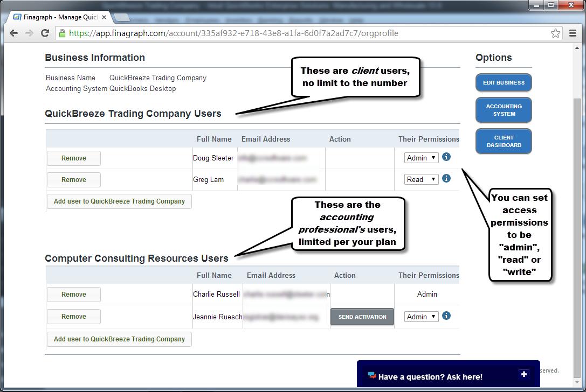Click the Edit Business button
Viewport: 586px width, 392px height.
[x=504, y=82]
